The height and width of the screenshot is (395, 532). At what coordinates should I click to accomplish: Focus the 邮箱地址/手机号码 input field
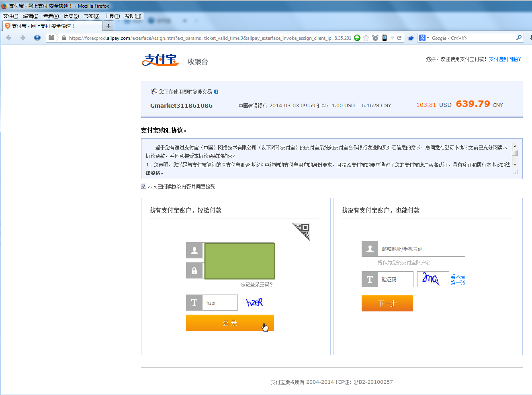click(x=422, y=249)
